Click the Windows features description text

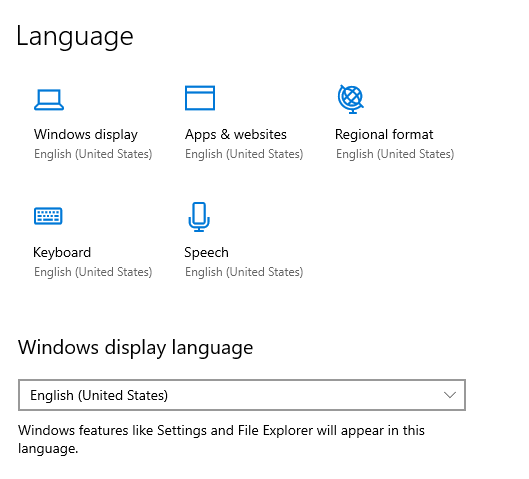221,440
